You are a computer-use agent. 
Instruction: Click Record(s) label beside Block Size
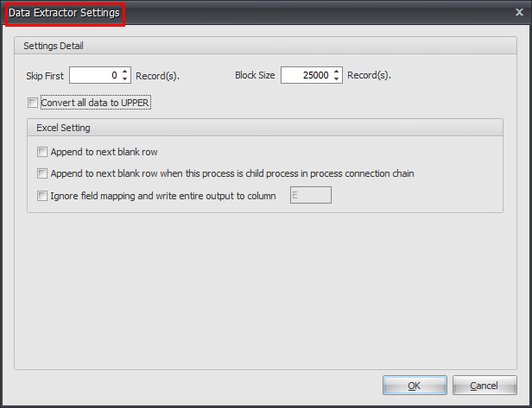click(369, 76)
